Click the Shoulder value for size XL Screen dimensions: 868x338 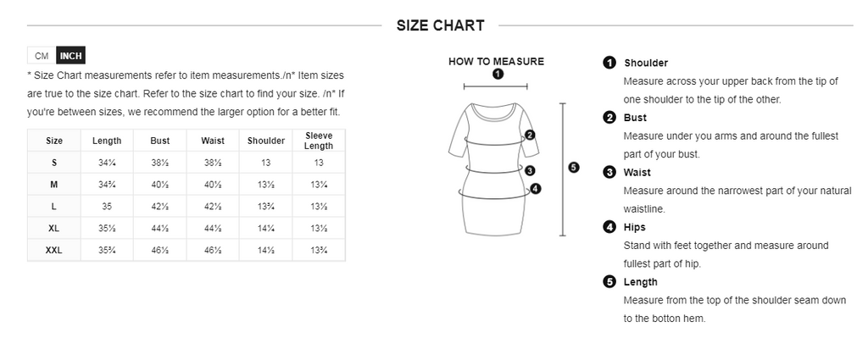[x=265, y=228]
